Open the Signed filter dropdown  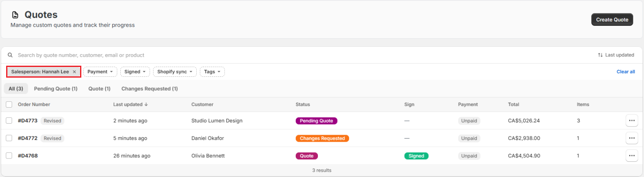point(135,72)
